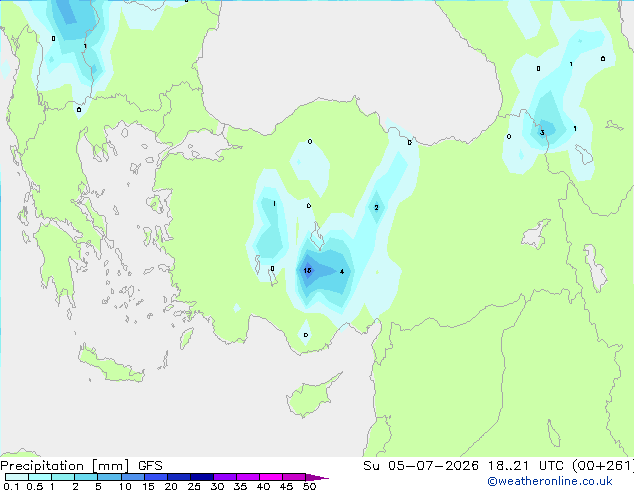This screenshot has width=634, height=490.
Task: Select the legend swatch between 1 and 2
Action: [63, 477]
